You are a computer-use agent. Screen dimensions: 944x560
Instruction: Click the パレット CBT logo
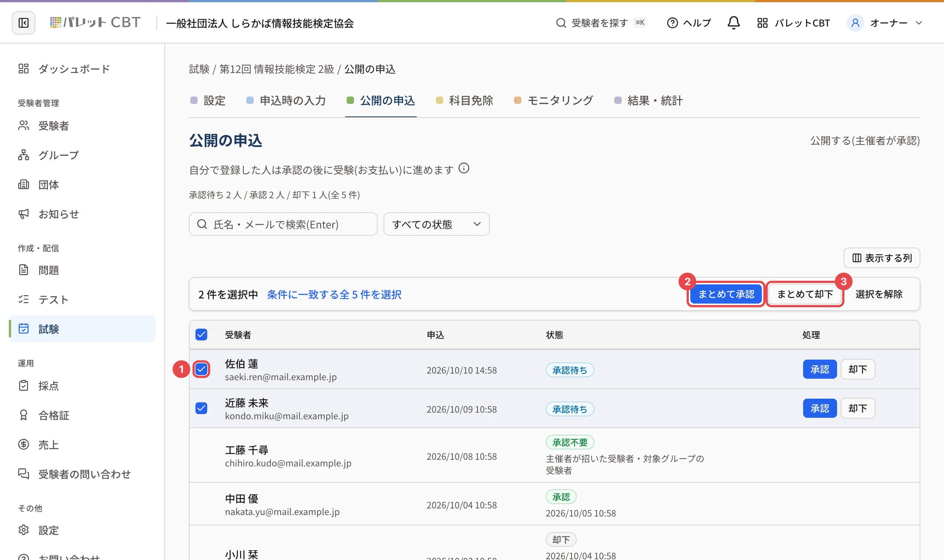tap(95, 22)
